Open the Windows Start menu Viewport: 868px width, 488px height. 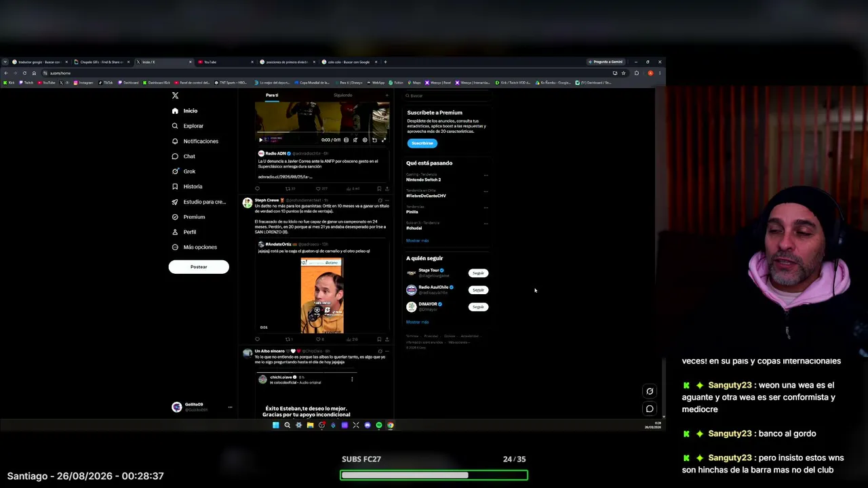(x=275, y=426)
